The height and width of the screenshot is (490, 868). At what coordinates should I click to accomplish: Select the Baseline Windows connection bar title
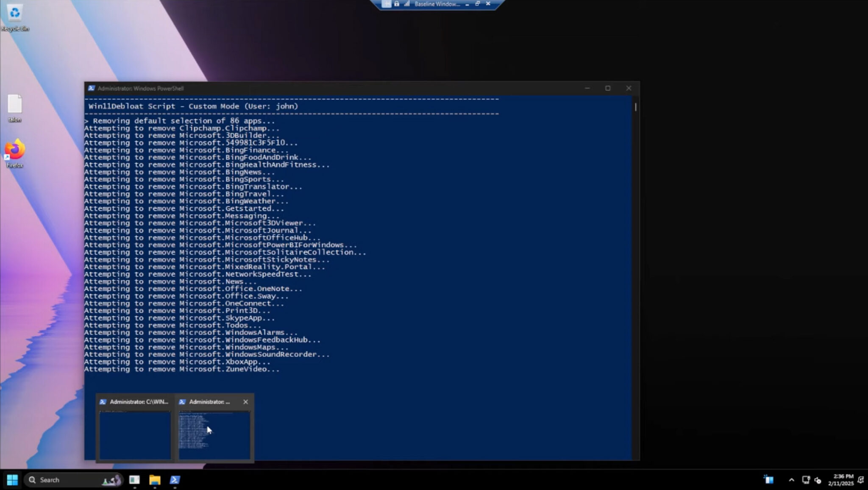437,4
